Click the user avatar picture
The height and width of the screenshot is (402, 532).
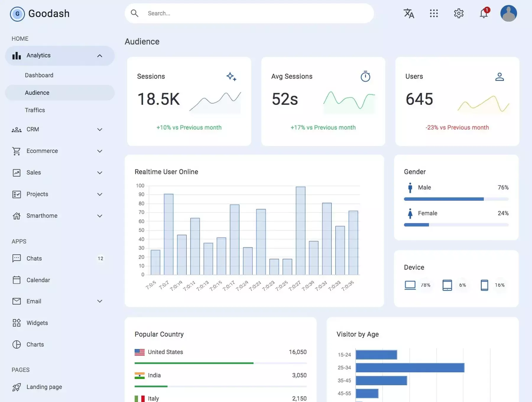coord(508,13)
